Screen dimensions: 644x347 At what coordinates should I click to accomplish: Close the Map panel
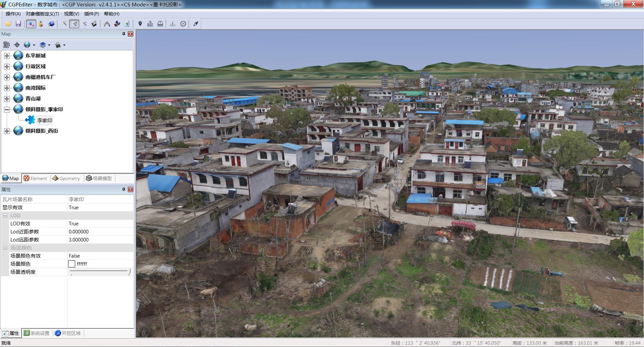click(x=131, y=34)
